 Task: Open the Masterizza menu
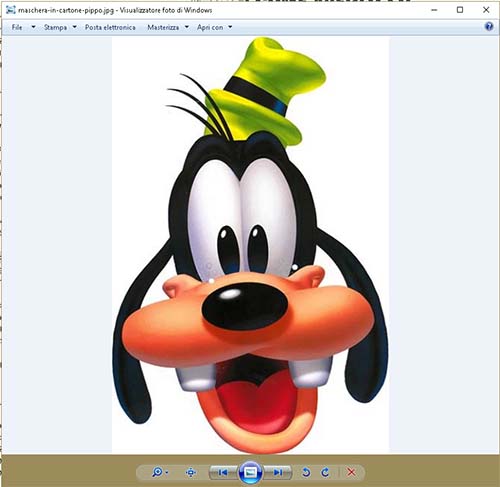[x=163, y=27]
